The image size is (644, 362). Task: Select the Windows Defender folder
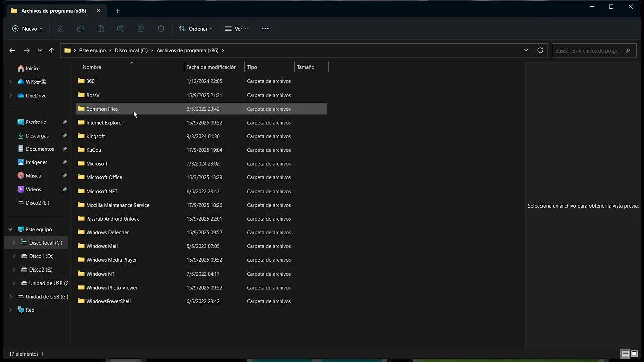pyautogui.click(x=201, y=232)
